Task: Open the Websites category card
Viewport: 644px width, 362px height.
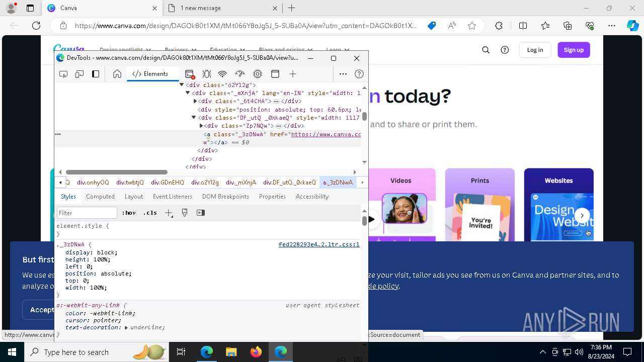Action: 558,205
